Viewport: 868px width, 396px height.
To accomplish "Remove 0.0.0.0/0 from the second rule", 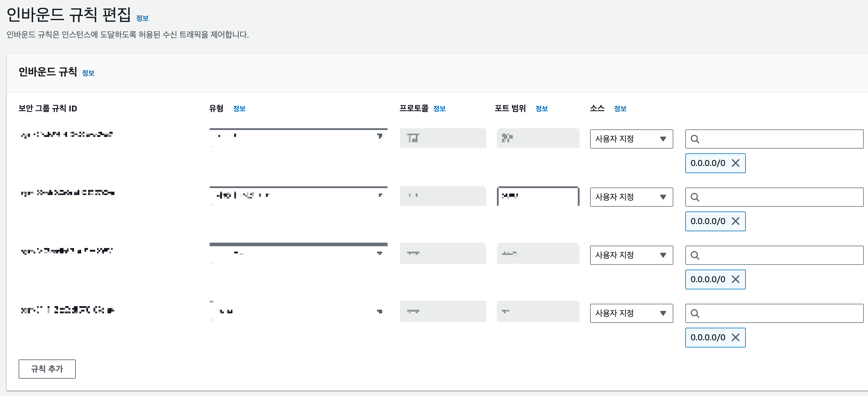I will pos(736,221).
